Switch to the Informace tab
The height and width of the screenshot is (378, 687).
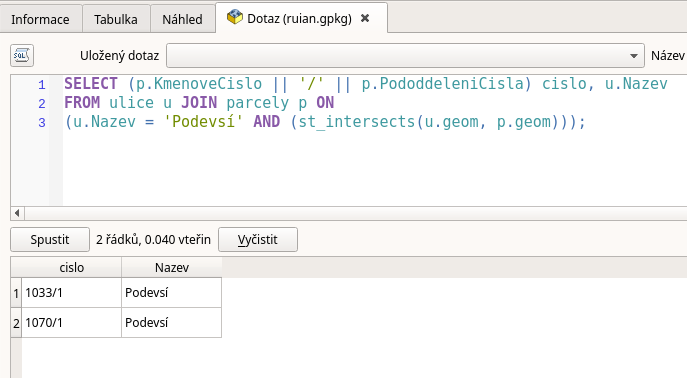pyautogui.click(x=40, y=19)
